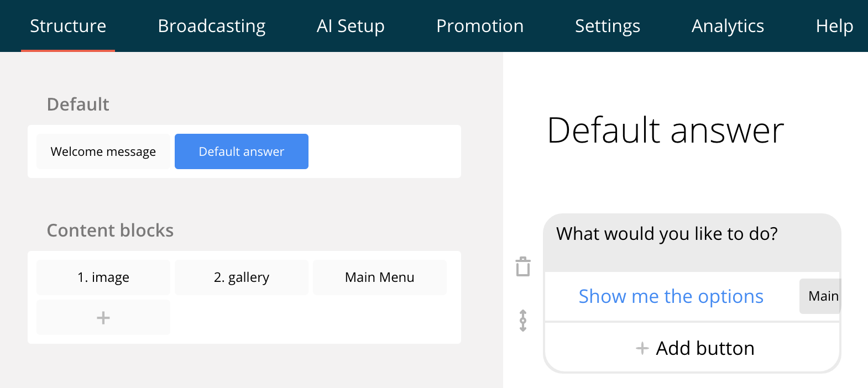
Task: Select the Welcome message block
Action: (x=103, y=151)
